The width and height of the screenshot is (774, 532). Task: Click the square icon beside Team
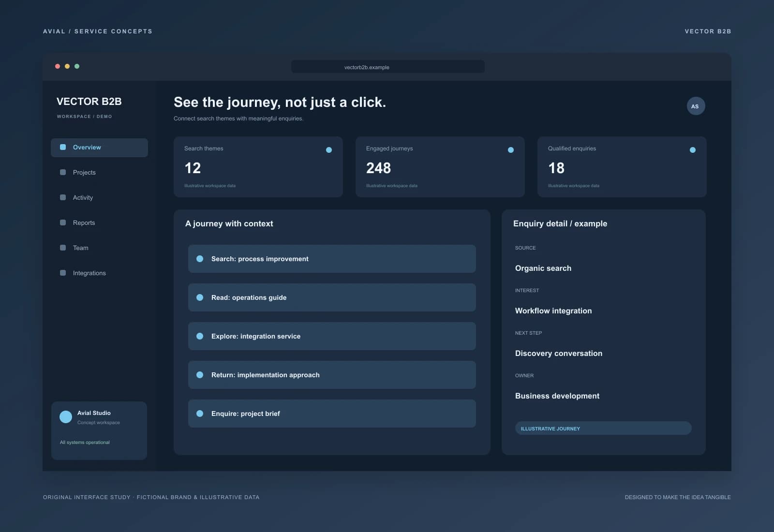point(63,248)
